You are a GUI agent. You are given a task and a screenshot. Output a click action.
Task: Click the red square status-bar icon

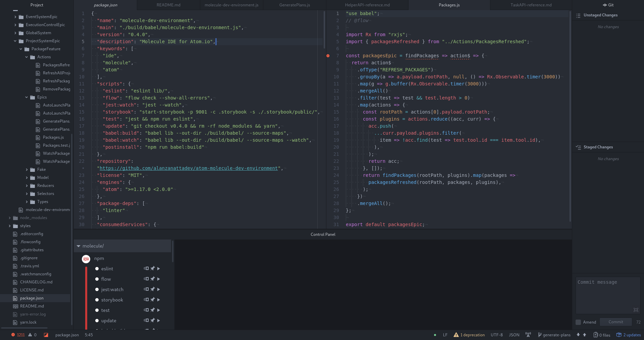[46, 335]
